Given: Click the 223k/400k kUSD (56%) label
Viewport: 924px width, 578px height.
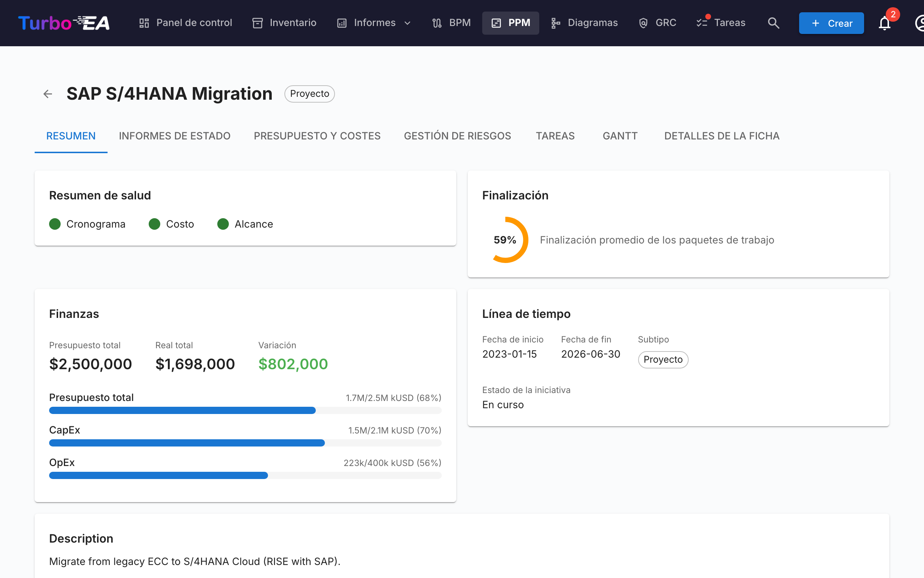Looking at the screenshot, I should coord(392,463).
